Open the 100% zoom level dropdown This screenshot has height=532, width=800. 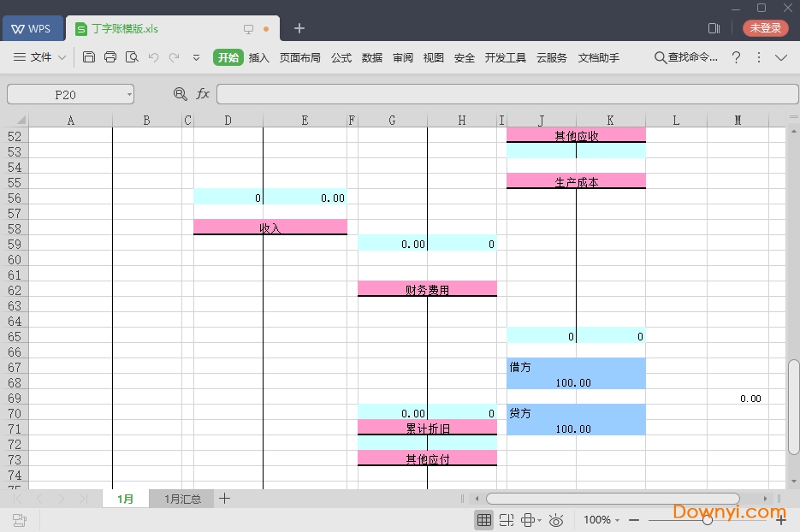click(602, 520)
